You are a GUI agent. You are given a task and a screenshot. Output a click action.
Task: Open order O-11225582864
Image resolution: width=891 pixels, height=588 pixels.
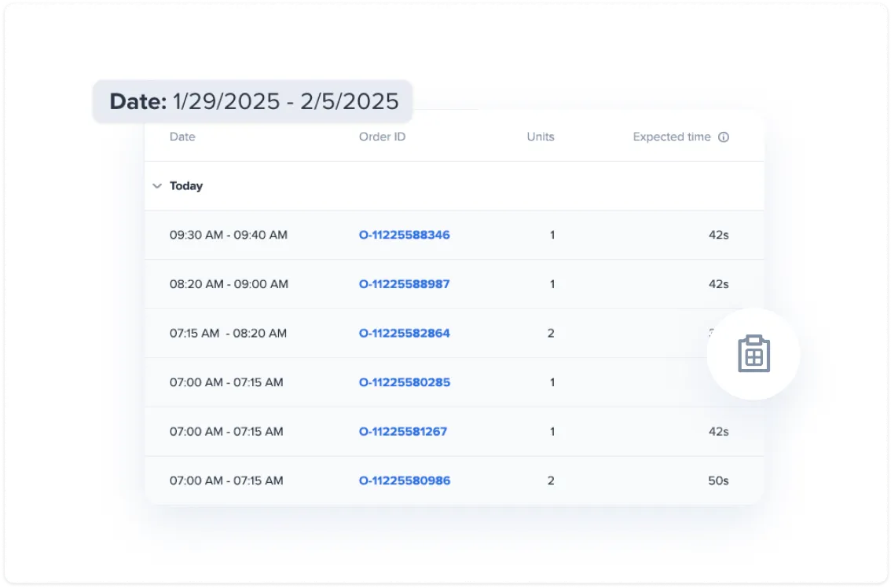click(x=404, y=333)
